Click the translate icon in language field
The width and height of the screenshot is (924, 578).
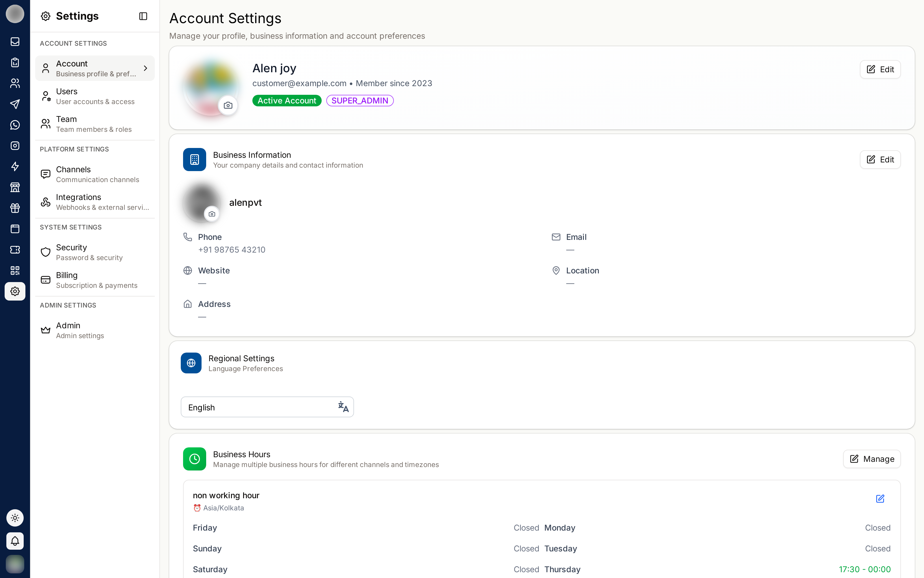[343, 407]
